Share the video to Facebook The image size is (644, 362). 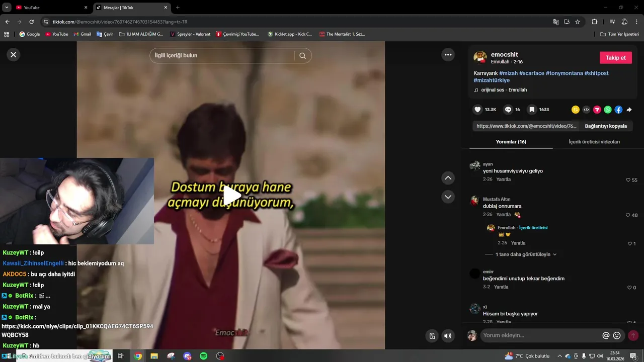(x=618, y=110)
